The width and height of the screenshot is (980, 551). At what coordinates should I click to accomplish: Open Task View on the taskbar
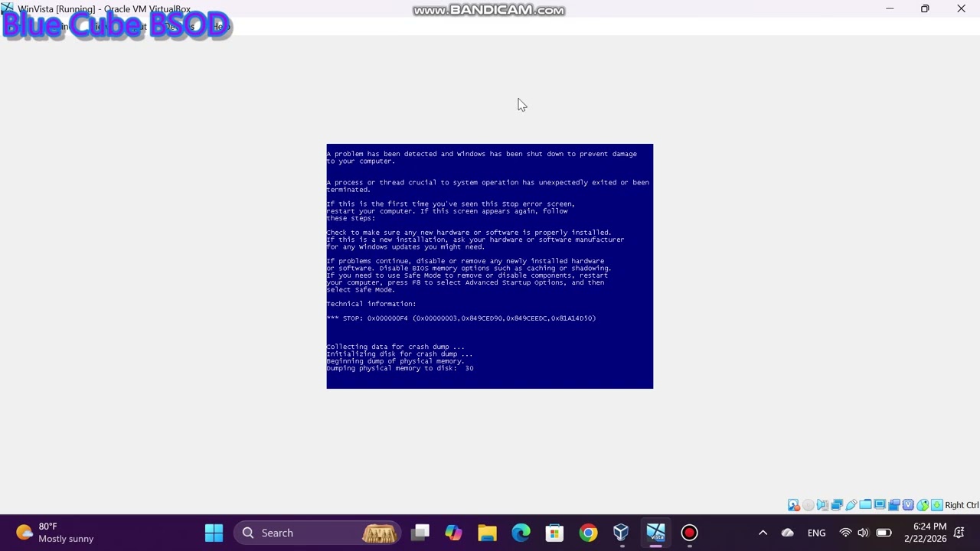tap(420, 533)
